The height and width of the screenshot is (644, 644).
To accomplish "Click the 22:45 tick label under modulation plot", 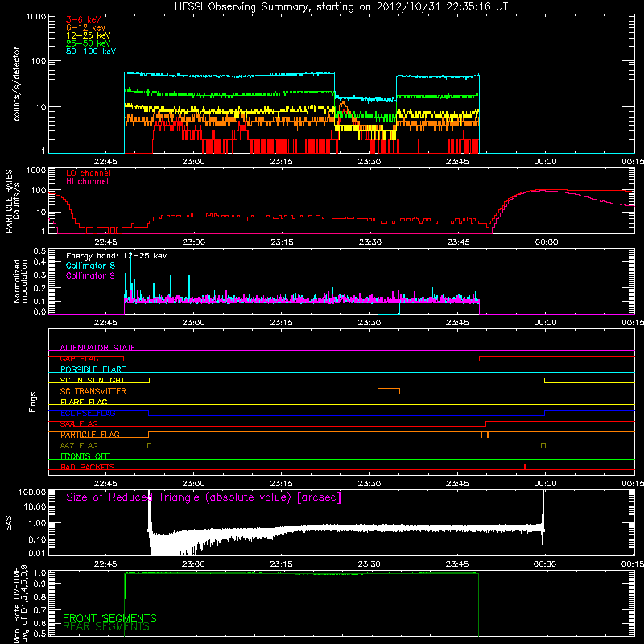I will point(105,323).
